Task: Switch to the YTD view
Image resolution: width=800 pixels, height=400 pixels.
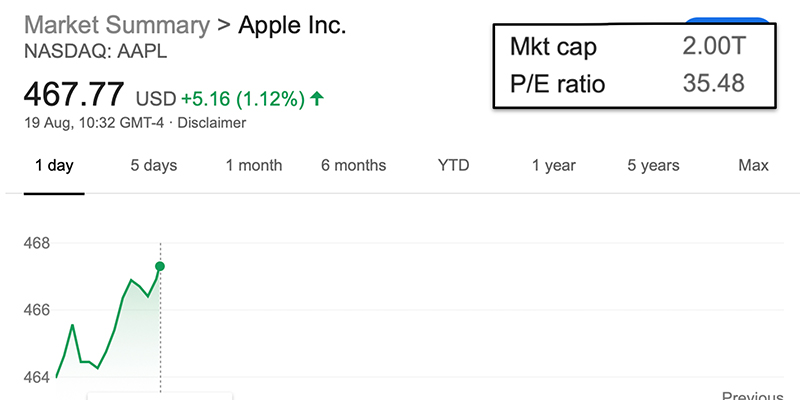Action: 453,166
